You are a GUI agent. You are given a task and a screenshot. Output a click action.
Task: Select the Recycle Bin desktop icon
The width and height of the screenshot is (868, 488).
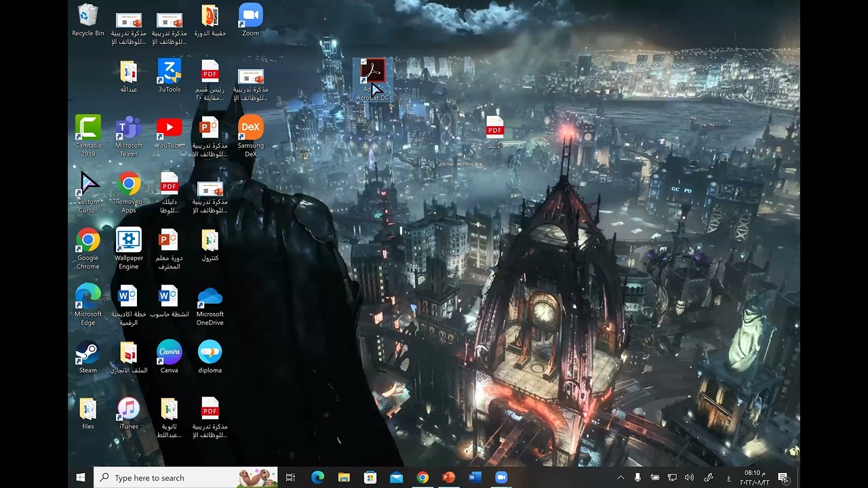click(x=88, y=20)
